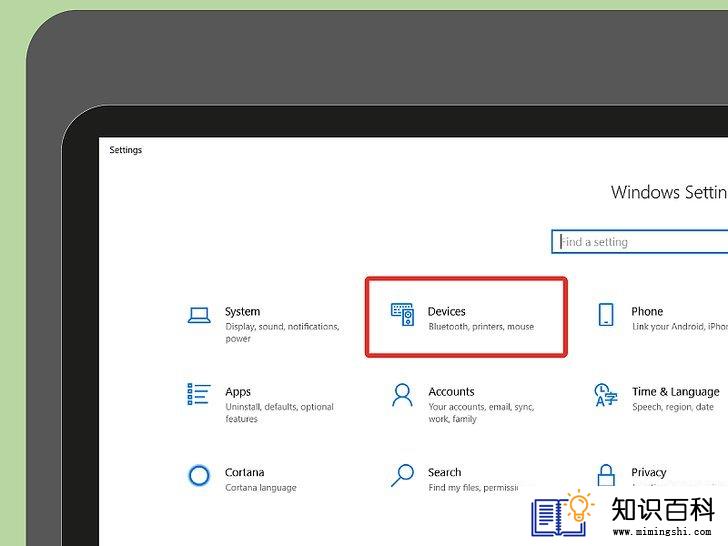Select the Cortana category title

(x=245, y=472)
